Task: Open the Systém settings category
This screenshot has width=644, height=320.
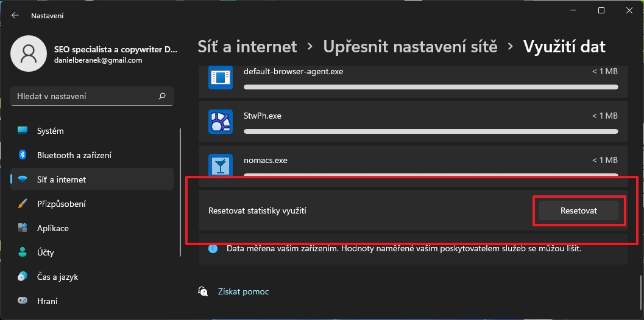Action: click(x=50, y=131)
